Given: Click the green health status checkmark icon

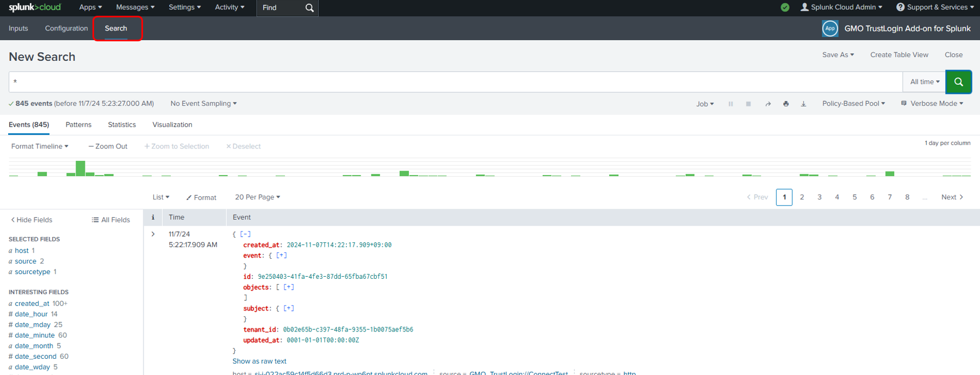Looking at the screenshot, I should (x=785, y=7).
